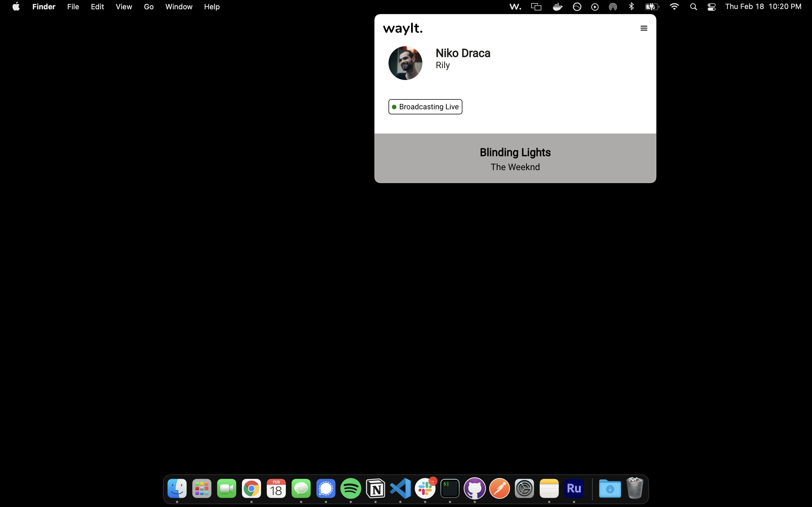
Task: Expand the Wi-Fi status menu
Action: point(674,7)
